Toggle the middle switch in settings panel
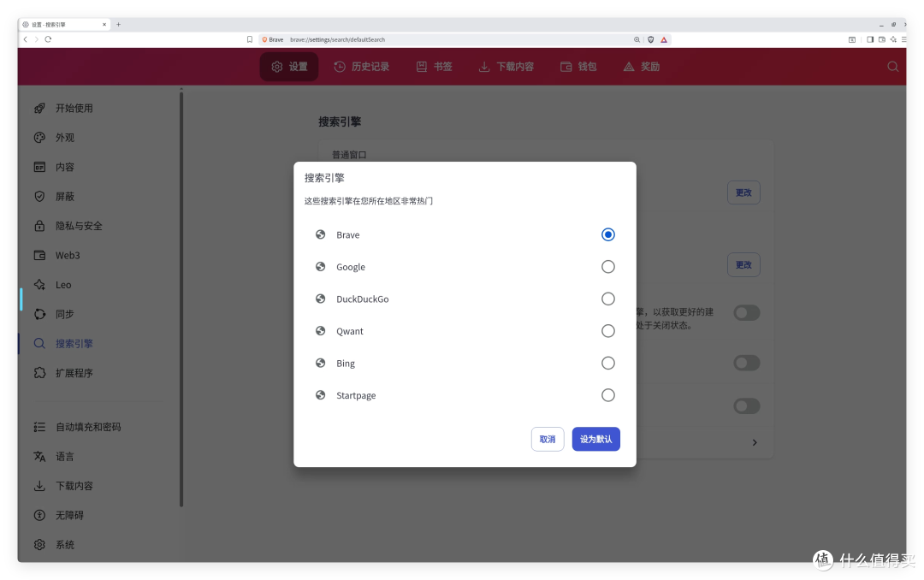 tap(747, 363)
